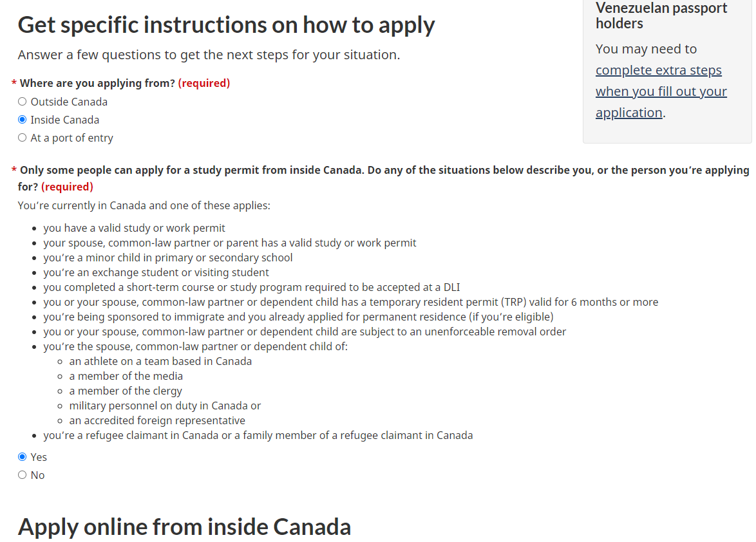This screenshot has height=542, width=756.
Task: Click the "Venezuelan passport holders" sidebar heading
Action: (x=661, y=15)
